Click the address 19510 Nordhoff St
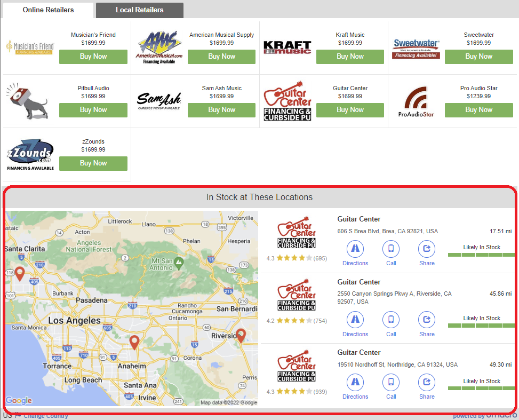 coord(397,364)
